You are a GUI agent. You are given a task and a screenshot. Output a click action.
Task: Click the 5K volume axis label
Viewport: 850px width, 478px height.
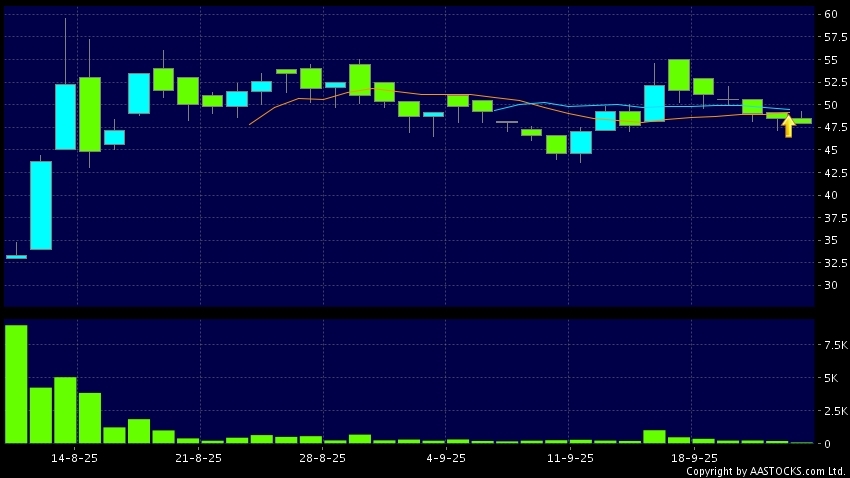[x=831, y=378]
